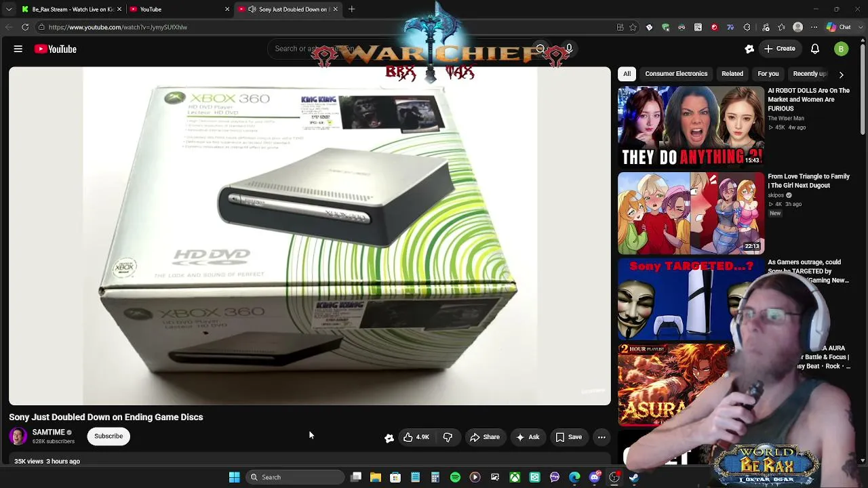This screenshot has width=868, height=488.
Task: Open Discord from the taskbar
Action: click(595, 477)
